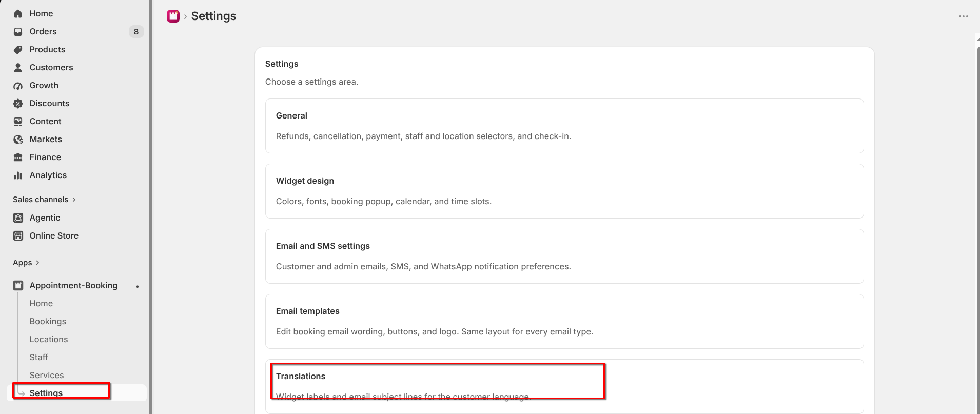The image size is (980, 414).
Task: Click the Growth gauge icon
Action: 18,86
